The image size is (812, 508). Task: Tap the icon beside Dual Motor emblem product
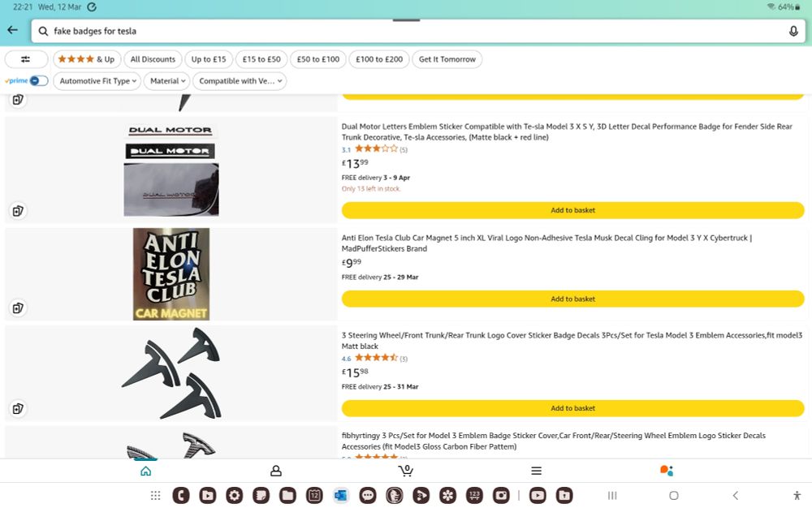point(18,211)
